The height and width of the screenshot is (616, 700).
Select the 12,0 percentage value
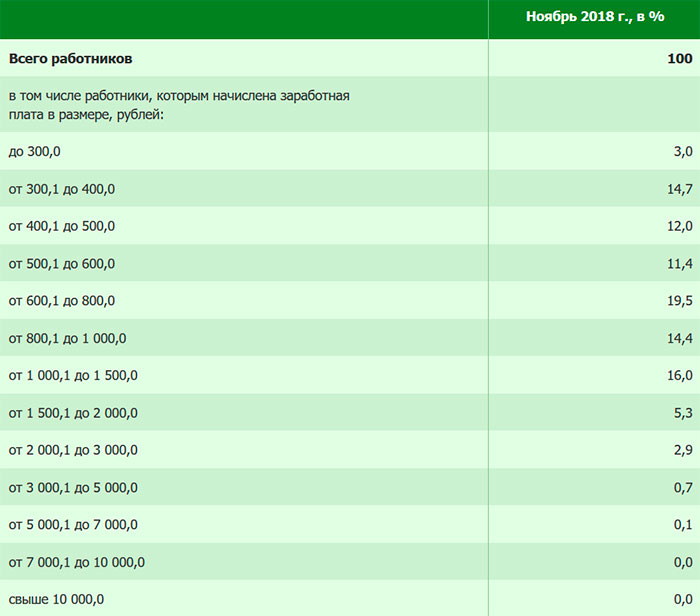coord(679,226)
